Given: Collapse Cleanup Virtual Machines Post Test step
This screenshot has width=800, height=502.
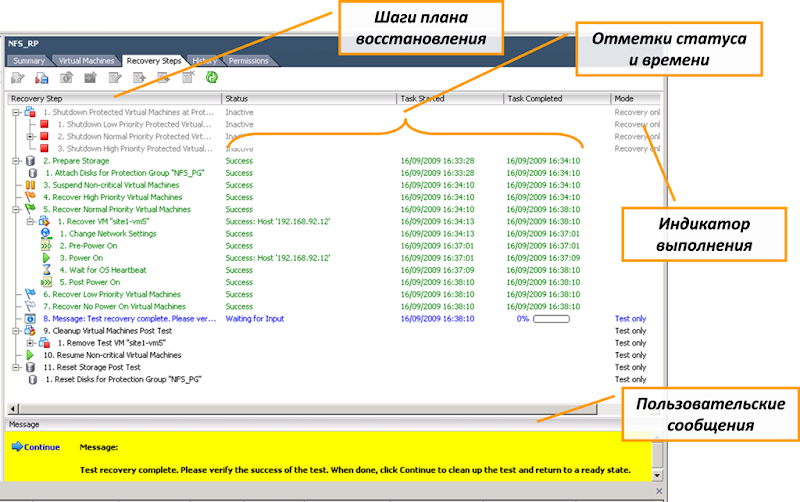Looking at the screenshot, I should 16,331.
